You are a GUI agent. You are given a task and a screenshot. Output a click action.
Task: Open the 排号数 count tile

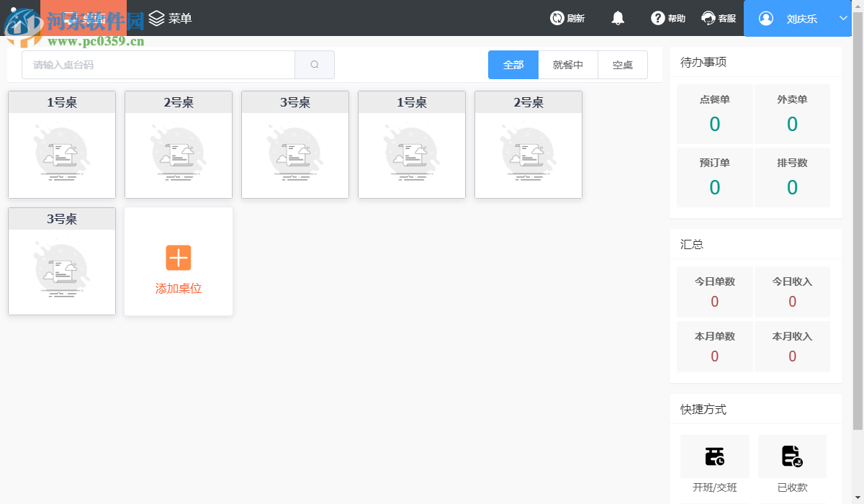[792, 177]
